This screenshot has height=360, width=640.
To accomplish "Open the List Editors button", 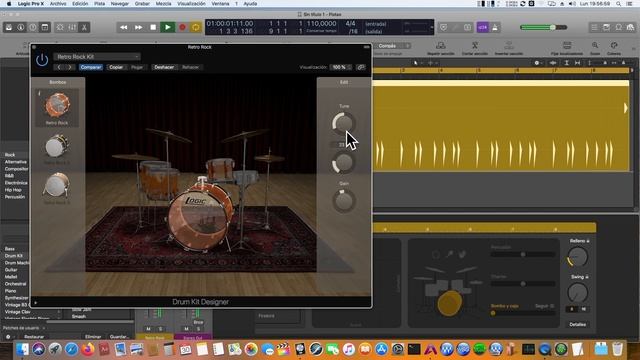I will 594,27.
